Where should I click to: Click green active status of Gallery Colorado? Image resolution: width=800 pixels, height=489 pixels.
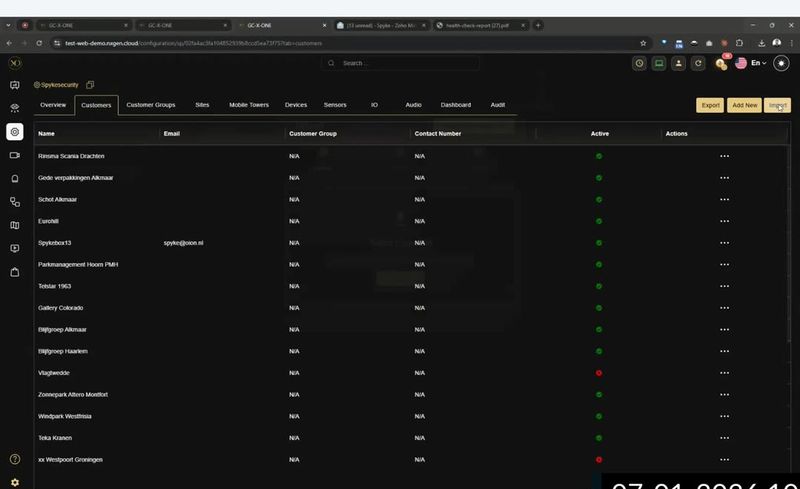click(x=599, y=308)
